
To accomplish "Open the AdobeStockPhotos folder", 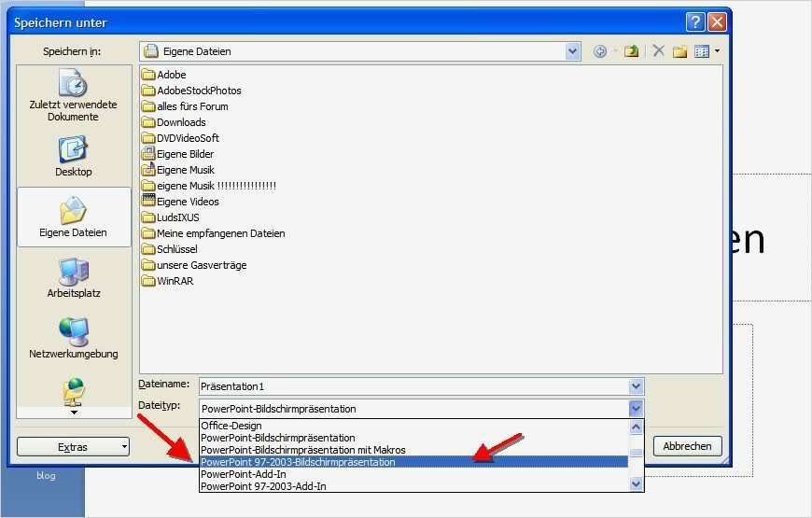I will pos(191,91).
